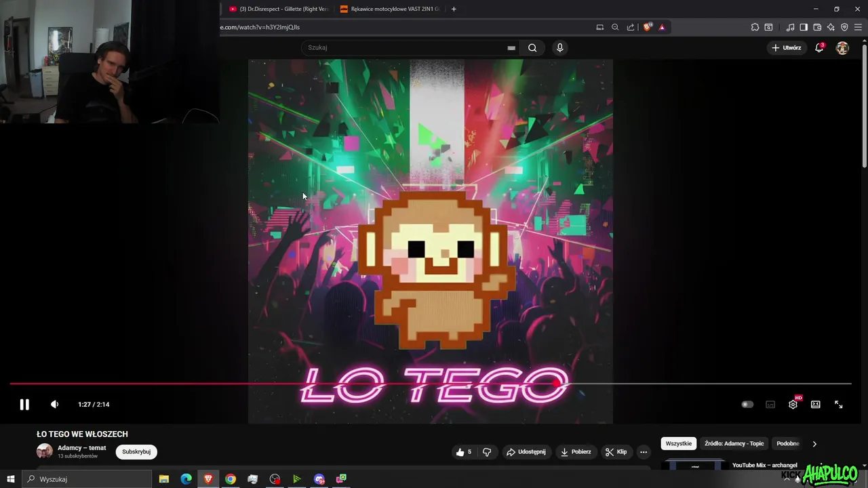Open more actions three-dot menu
The width and height of the screenshot is (868, 488).
tap(644, 452)
